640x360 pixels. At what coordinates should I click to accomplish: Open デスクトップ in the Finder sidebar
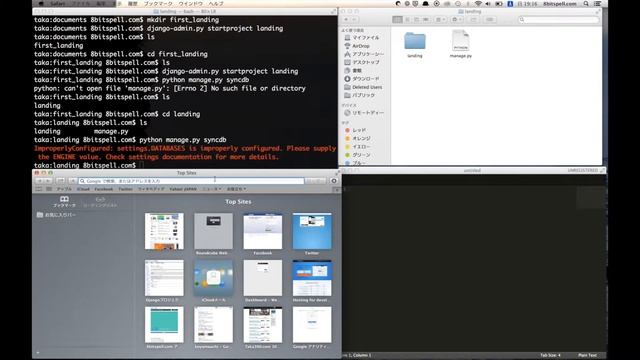click(x=362, y=62)
